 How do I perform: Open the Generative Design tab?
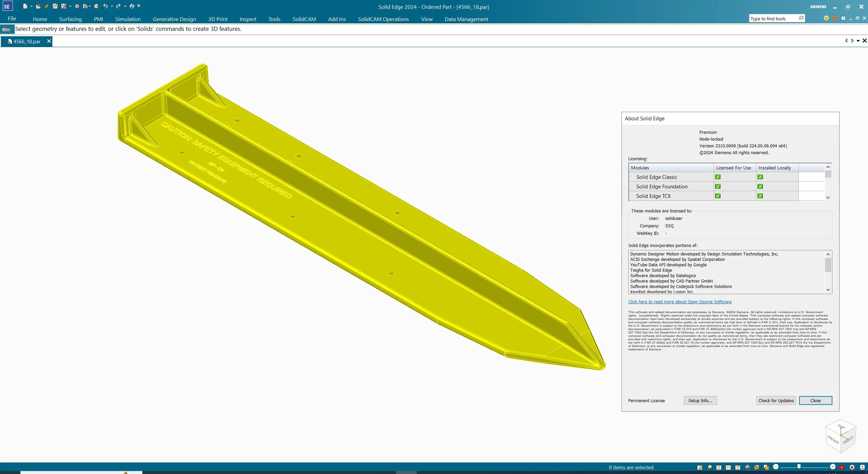point(174,19)
